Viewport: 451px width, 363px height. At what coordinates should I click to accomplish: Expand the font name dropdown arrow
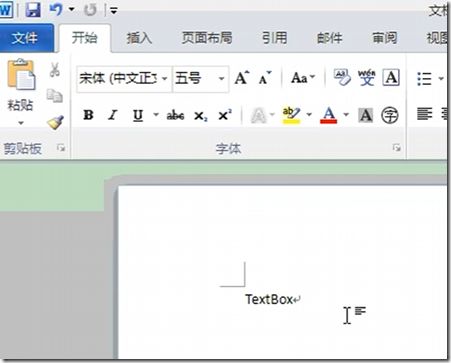(164, 79)
